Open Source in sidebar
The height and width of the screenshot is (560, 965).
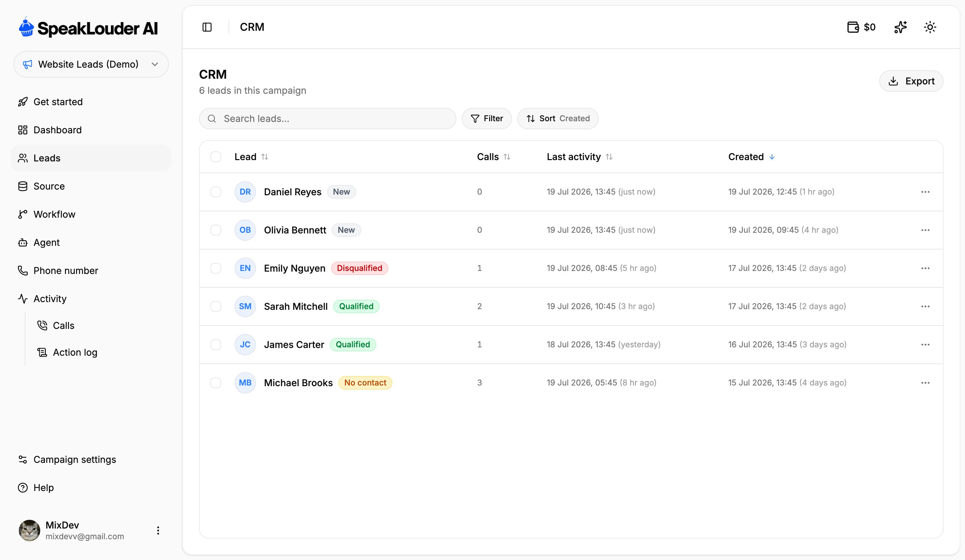(91, 187)
